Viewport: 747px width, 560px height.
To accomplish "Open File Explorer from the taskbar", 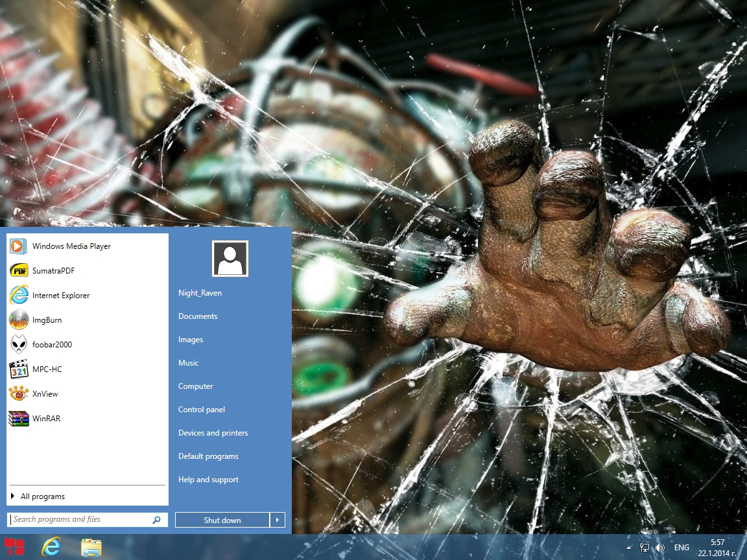I will pos(91,547).
